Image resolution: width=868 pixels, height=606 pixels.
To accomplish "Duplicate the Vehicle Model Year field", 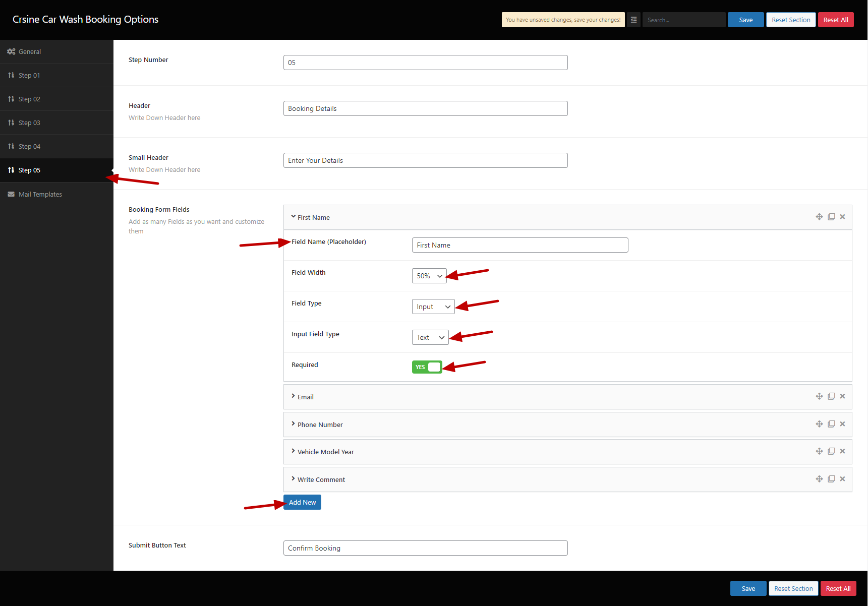I will pos(831,451).
